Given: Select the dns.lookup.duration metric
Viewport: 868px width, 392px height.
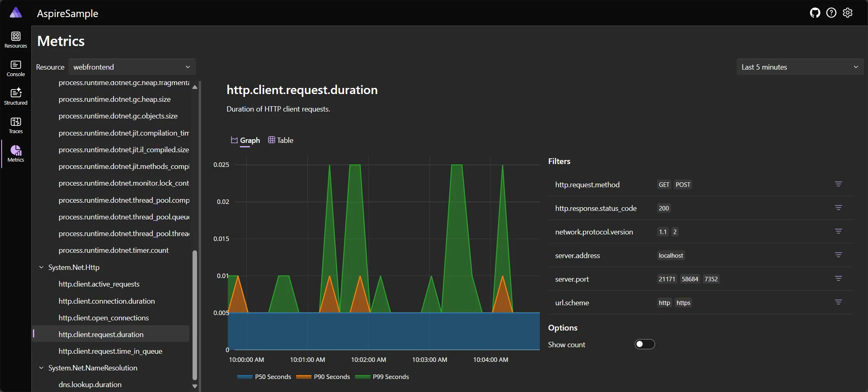Looking at the screenshot, I should [x=90, y=384].
